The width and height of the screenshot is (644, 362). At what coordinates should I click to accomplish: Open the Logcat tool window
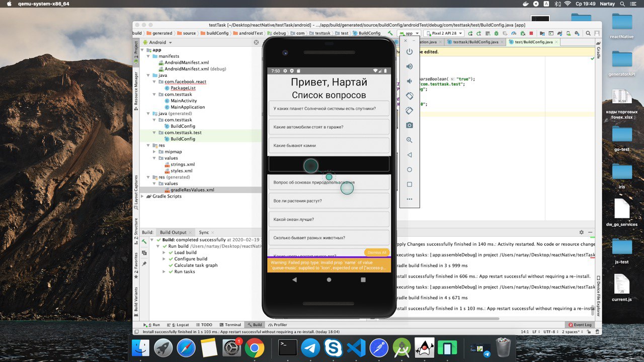click(179, 325)
